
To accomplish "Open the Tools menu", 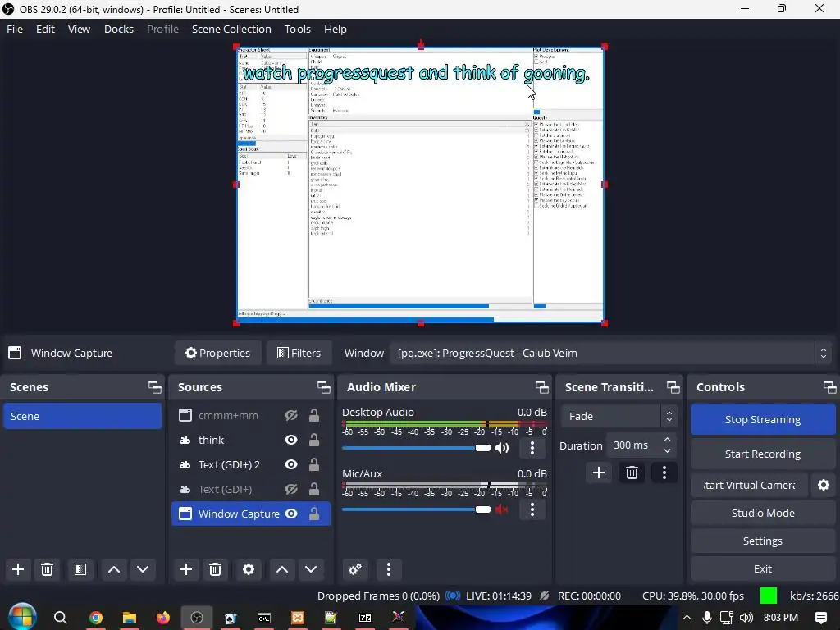I will 297,29.
